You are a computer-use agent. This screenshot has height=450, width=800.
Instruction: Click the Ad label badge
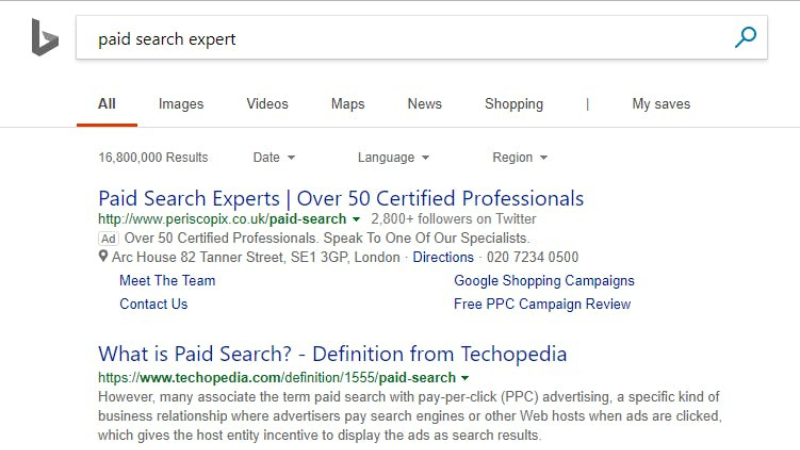(x=108, y=238)
